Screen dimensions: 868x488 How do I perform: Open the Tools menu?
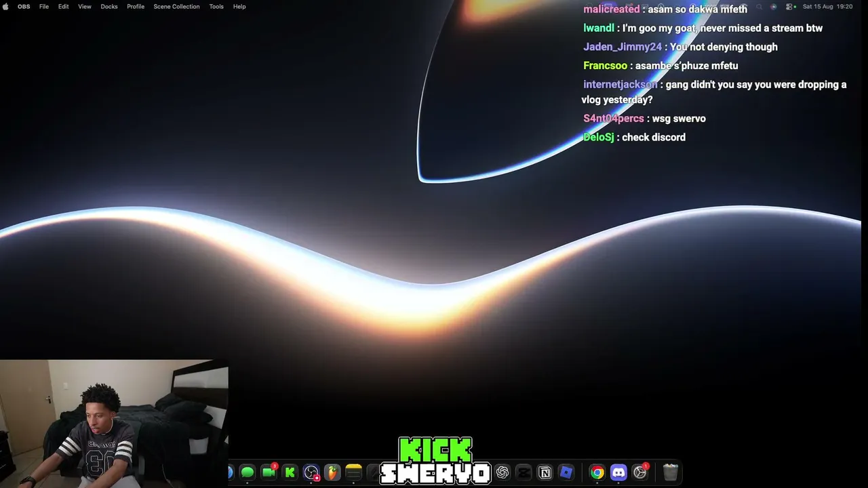coord(216,6)
